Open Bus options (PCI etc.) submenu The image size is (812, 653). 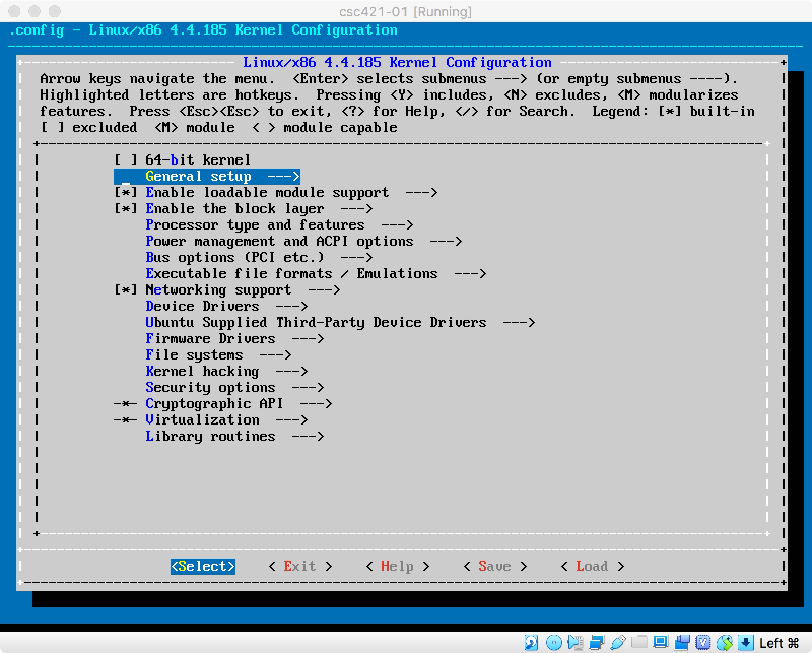pos(259,257)
